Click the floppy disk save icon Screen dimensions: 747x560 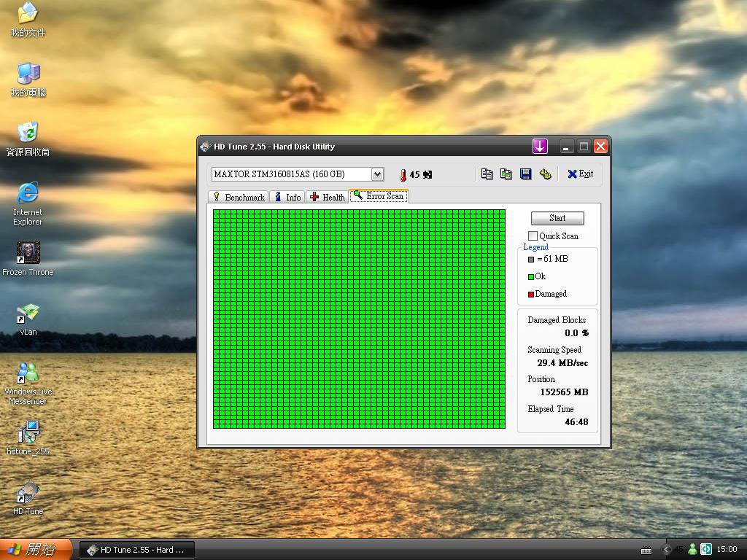tap(525, 174)
